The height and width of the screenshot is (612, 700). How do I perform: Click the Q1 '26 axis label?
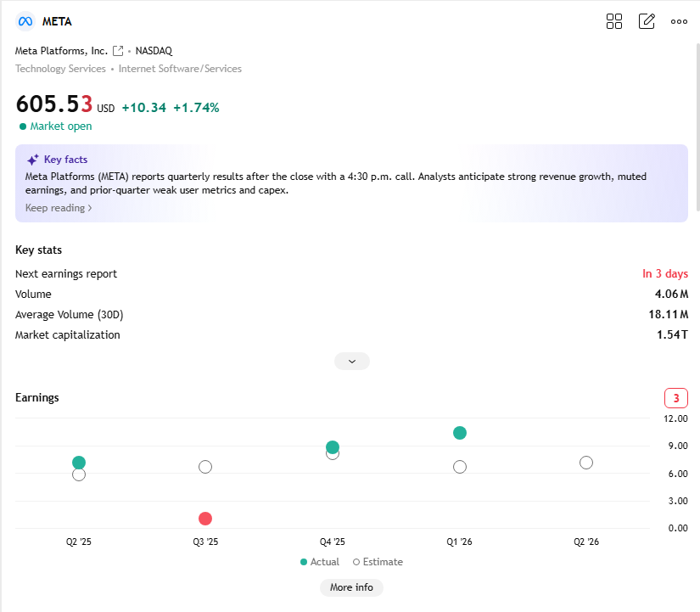[x=459, y=542]
